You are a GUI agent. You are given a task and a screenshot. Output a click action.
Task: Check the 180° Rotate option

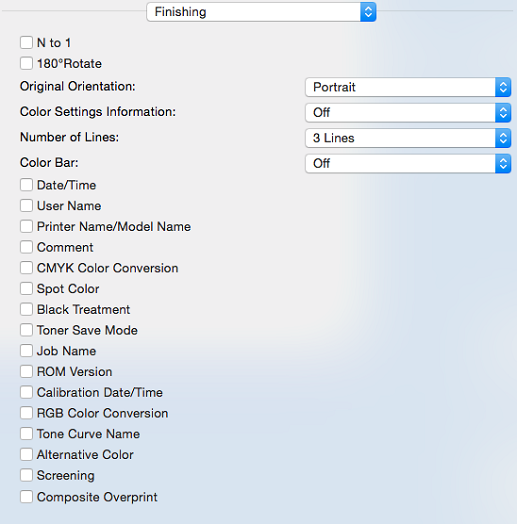(x=26, y=63)
